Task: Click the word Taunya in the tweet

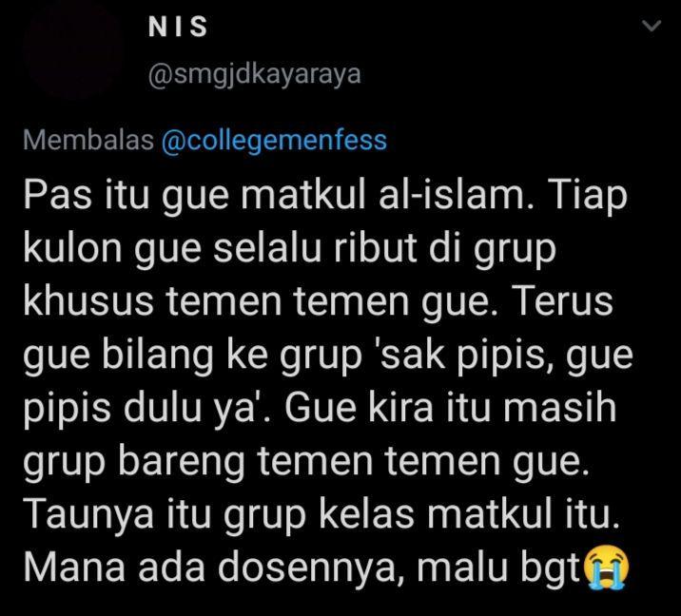Action: coord(88,515)
